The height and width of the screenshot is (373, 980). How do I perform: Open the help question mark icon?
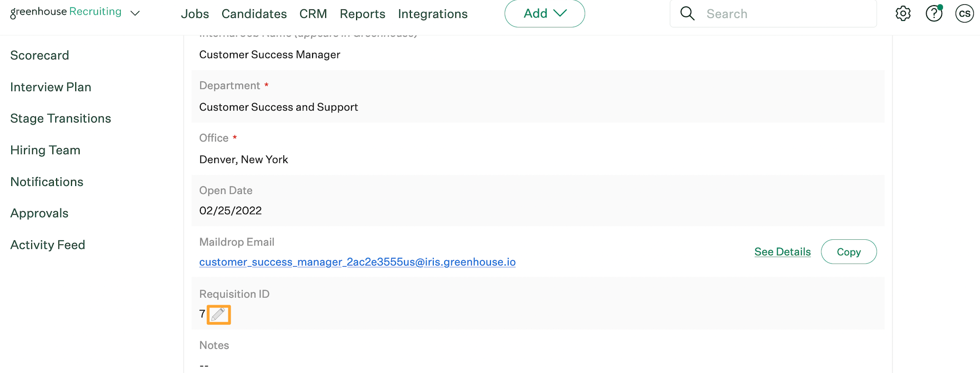(x=934, y=14)
